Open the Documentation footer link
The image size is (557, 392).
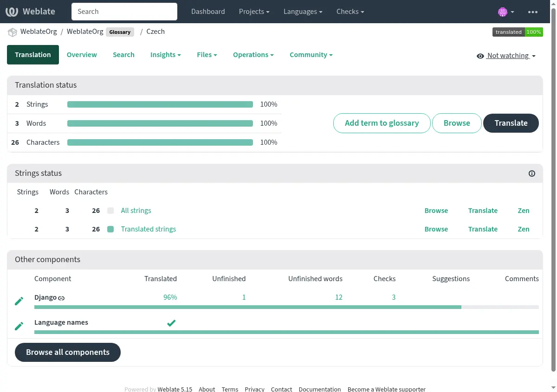(320, 389)
